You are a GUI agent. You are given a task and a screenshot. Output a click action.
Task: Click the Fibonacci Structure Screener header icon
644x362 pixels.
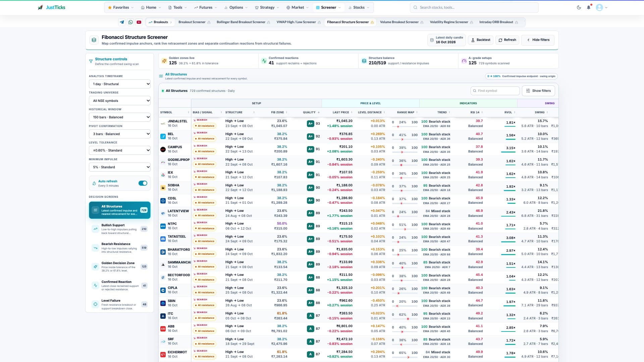pyautogui.click(x=94, y=40)
